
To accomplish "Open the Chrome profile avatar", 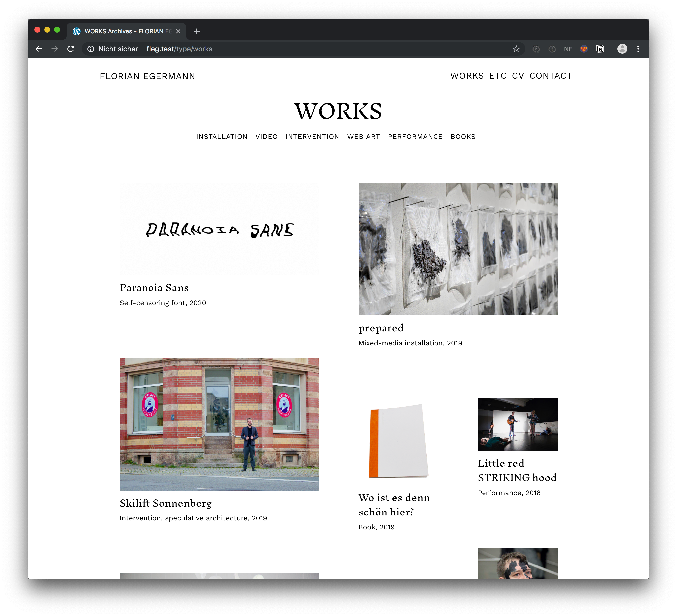I will 622,49.
